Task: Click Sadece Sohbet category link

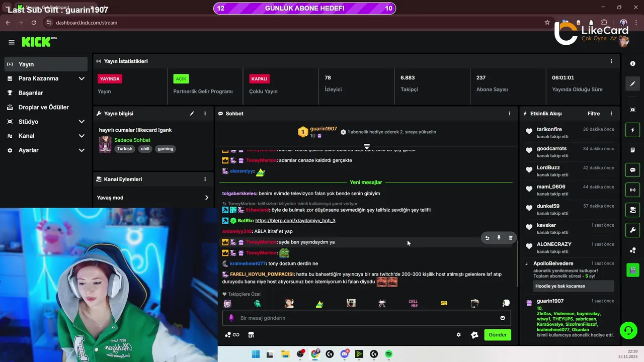Action: (132, 140)
